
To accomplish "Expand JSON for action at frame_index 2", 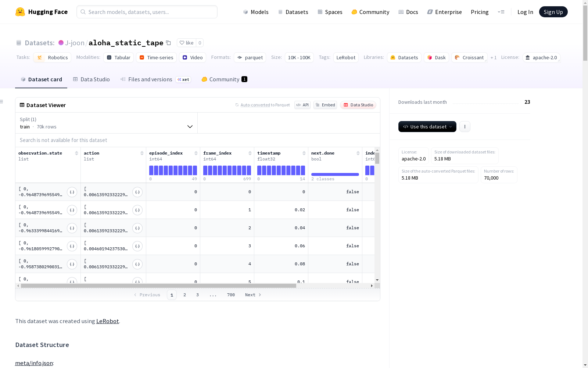I will click(137, 228).
